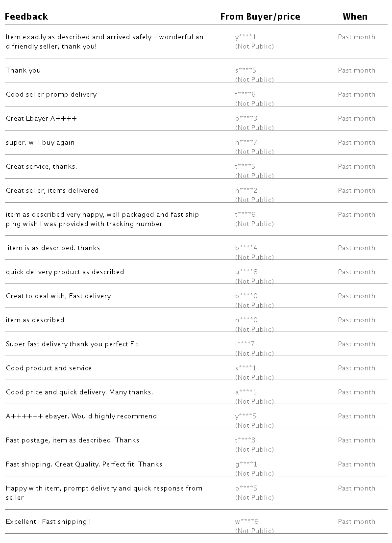Select "Fast postage, item as described" comment
Viewport: 392px width, 543px height.
pos(73,440)
